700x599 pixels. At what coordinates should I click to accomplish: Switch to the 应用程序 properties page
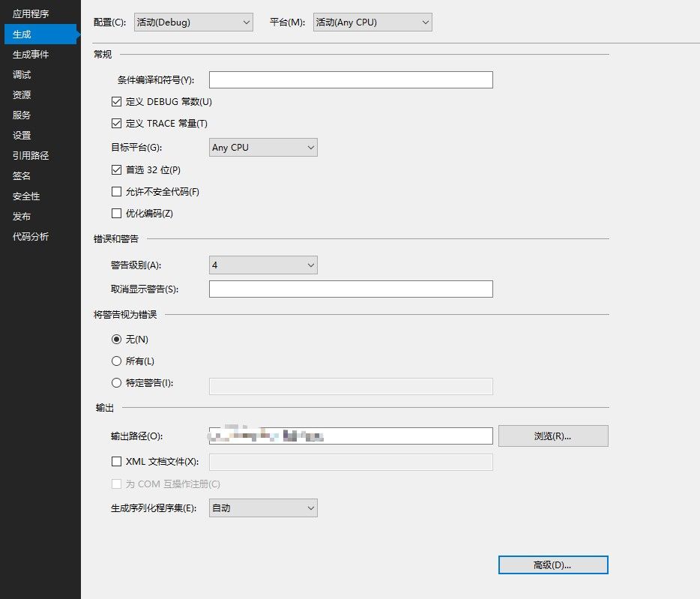pyautogui.click(x=22, y=13)
